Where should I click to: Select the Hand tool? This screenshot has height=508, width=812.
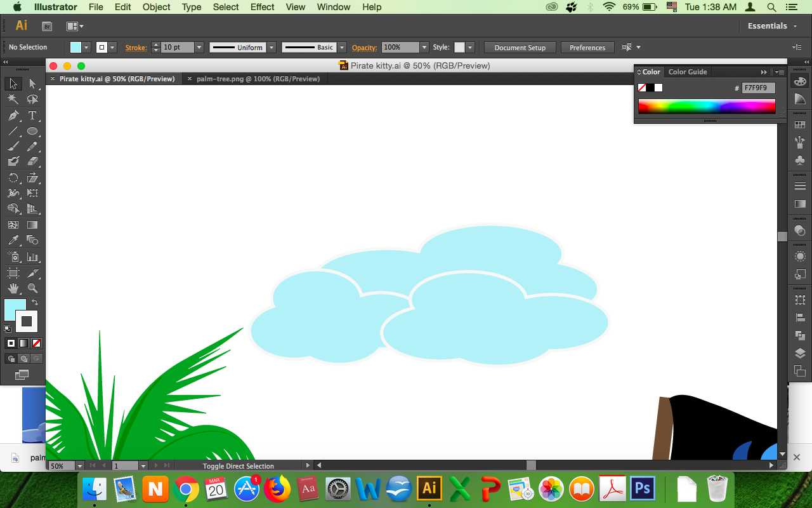point(13,288)
